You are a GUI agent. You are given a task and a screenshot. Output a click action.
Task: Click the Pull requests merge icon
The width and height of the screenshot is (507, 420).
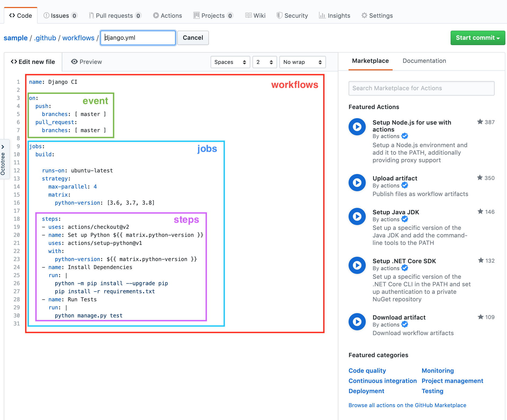point(92,15)
